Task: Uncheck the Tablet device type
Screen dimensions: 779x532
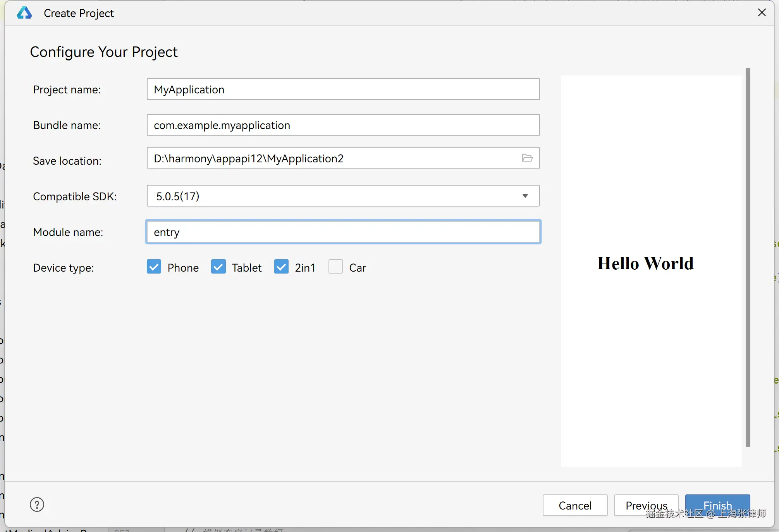Action: (x=218, y=267)
